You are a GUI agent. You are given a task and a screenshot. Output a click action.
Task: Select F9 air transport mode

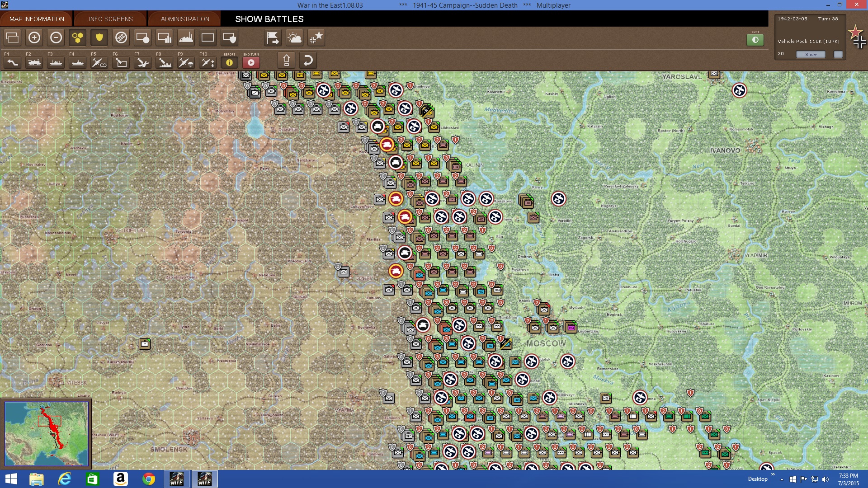pos(186,62)
